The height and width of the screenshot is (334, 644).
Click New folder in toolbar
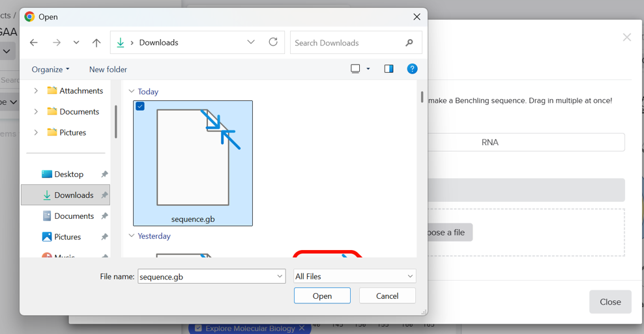[108, 70]
